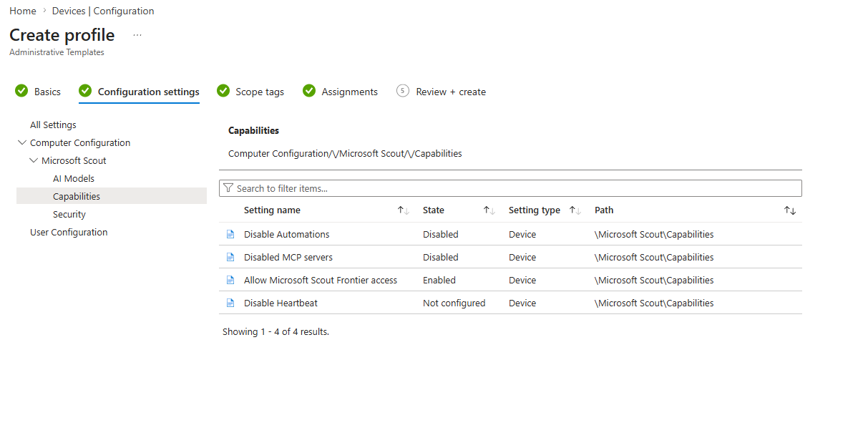Open the ellipsis menu next to Create profile
The image size is (868, 438).
point(137,35)
